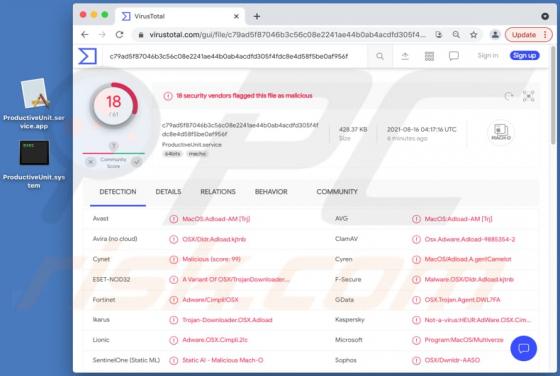
Task: Click the 18 security vendors flagged message
Action: pyautogui.click(x=244, y=96)
